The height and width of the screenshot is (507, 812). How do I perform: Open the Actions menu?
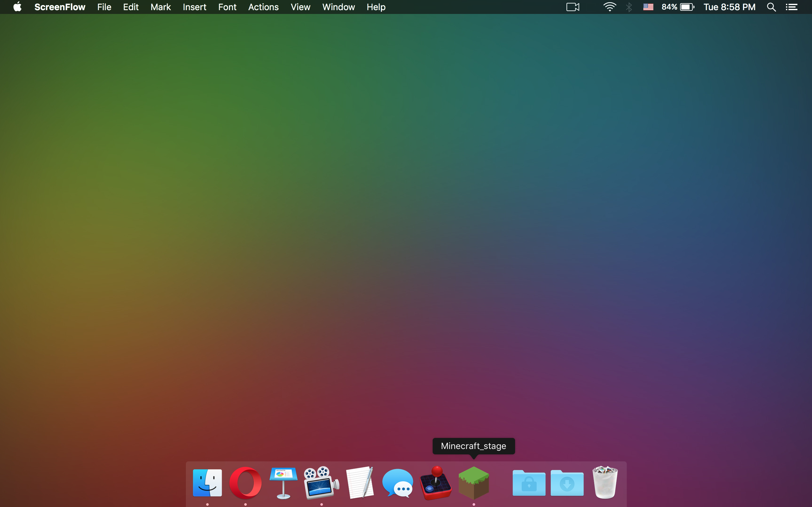[263, 7]
